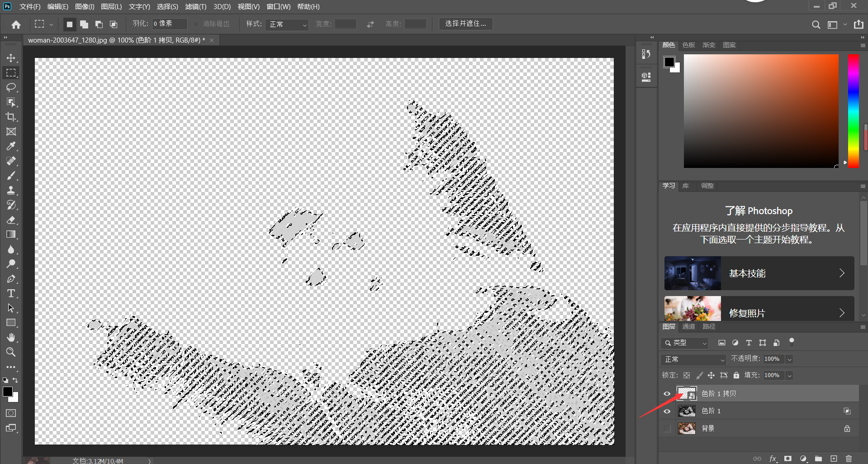Click the 羽化 input field
868x464 pixels.
pos(169,24)
